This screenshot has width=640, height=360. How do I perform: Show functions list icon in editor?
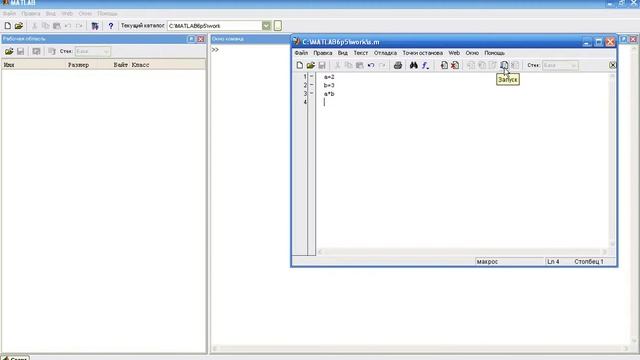click(425, 65)
